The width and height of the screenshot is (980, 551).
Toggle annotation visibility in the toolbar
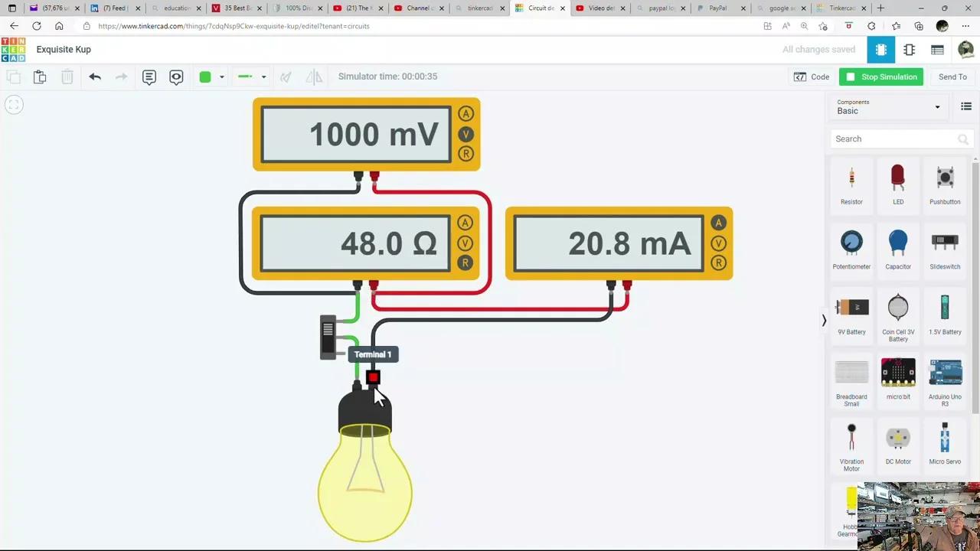(176, 77)
